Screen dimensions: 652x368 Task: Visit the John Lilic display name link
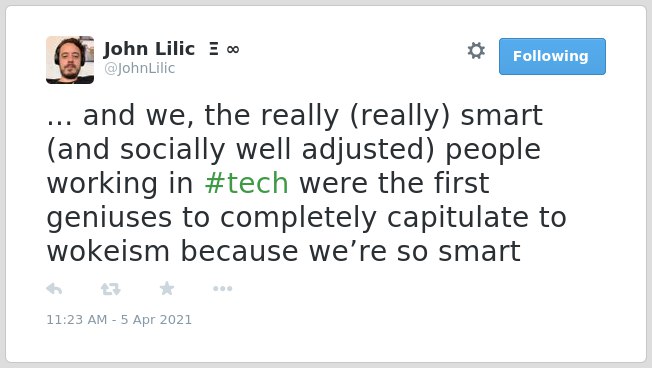pos(149,49)
